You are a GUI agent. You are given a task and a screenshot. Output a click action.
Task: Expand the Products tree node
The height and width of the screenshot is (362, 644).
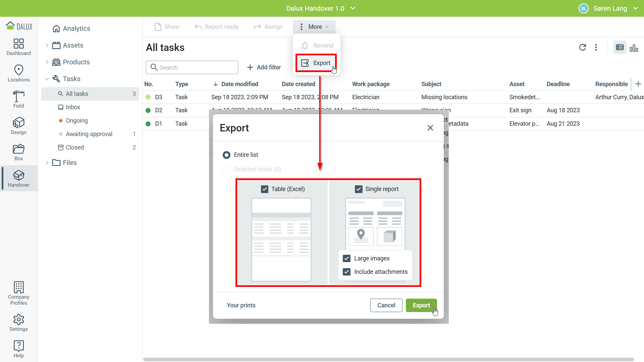47,62
